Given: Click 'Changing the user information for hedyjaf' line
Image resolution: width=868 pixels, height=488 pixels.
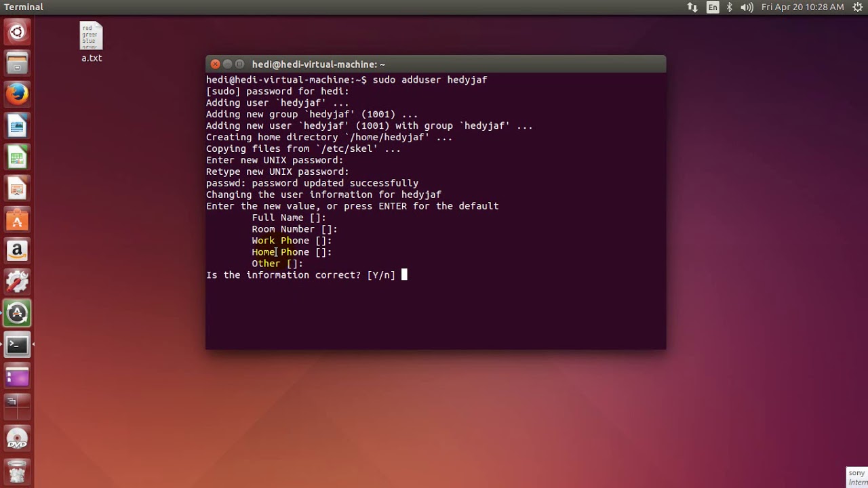Looking at the screenshot, I should (323, 195).
